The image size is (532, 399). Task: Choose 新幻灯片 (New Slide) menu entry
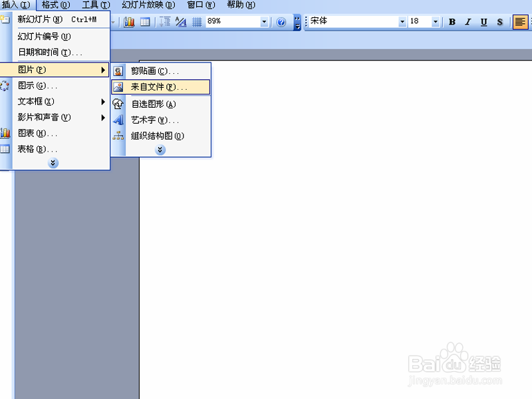(x=55, y=20)
